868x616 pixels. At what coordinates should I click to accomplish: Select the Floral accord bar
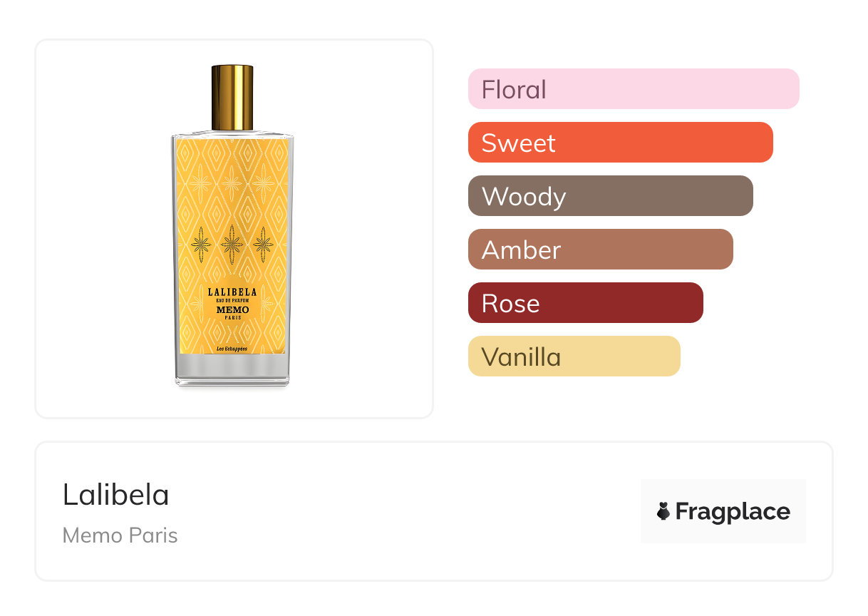click(x=634, y=89)
